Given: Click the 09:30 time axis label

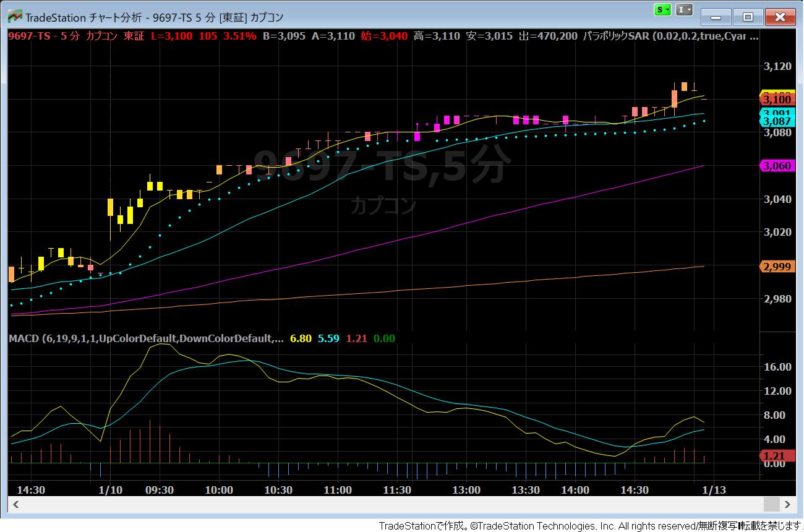Looking at the screenshot, I should pyautogui.click(x=159, y=490).
